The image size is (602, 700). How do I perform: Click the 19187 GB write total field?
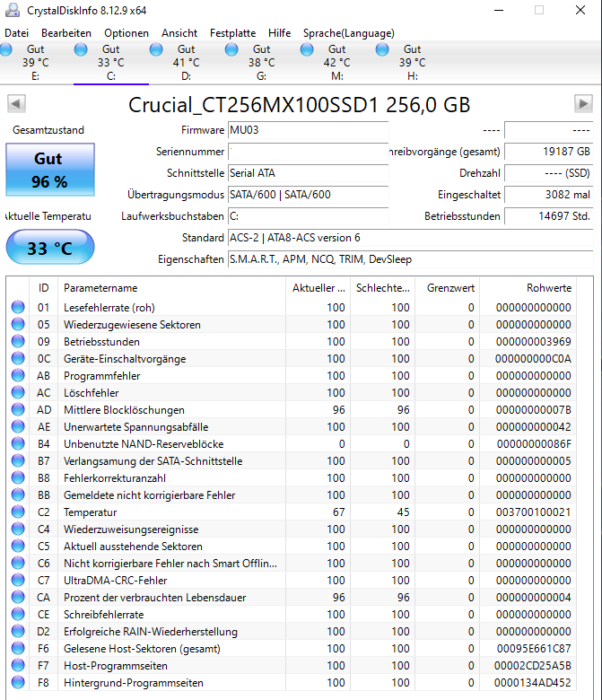(x=548, y=152)
